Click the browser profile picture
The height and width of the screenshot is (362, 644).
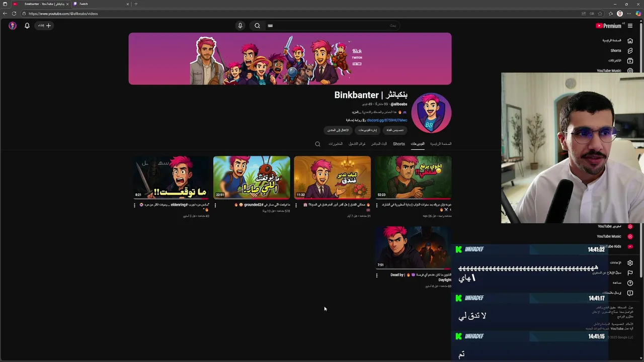pyautogui.click(x=620, y=14)
